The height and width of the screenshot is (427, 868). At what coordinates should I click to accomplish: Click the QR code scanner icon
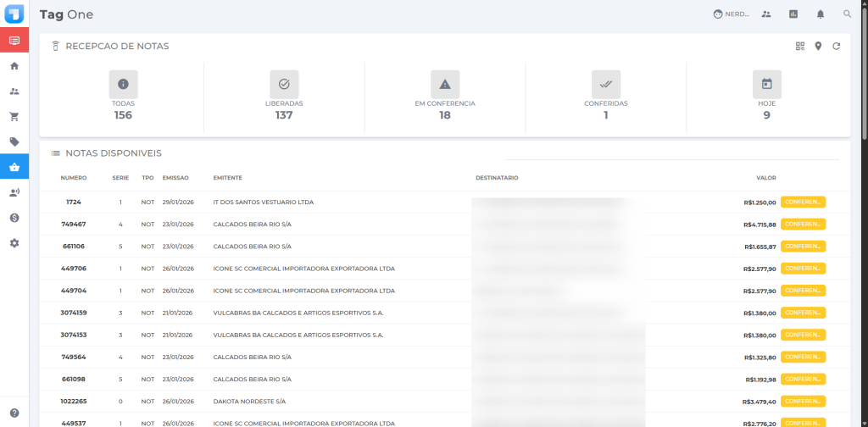click(x=799, y=46)
